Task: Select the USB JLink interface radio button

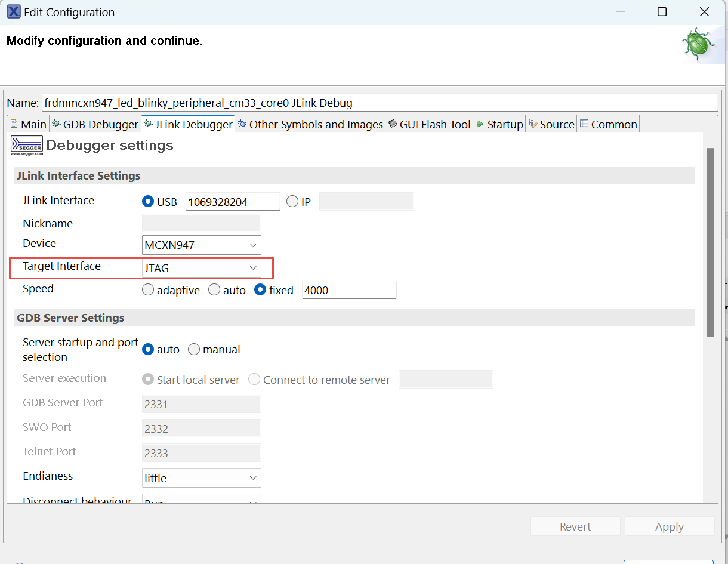Action: [148, 202]
